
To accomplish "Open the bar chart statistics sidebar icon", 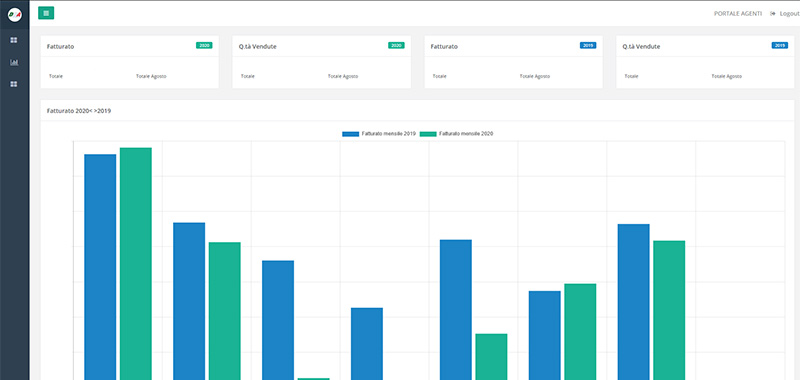I will (14, 62).
